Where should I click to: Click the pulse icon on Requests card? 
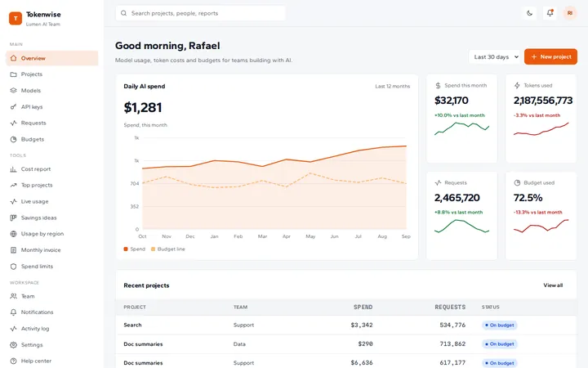pos(438,183)
